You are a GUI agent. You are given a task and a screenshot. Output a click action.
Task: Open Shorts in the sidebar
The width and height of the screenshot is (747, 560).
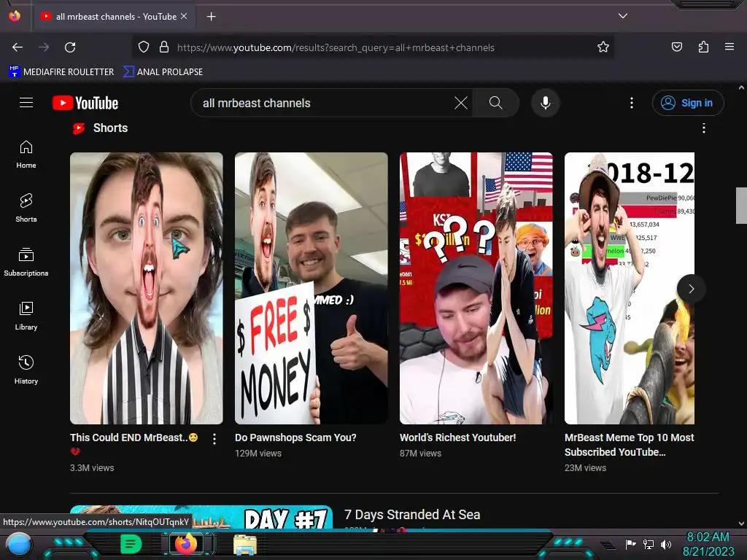point(26,209)
